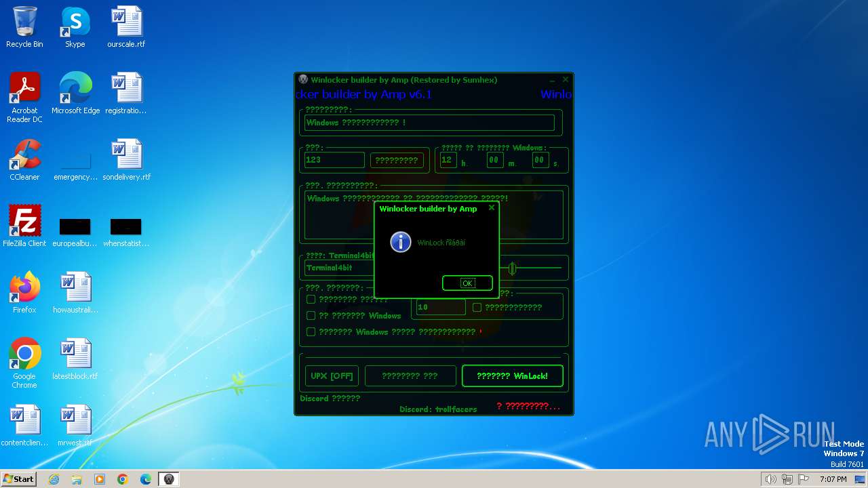Open the Skype desktop shortcut
The height and width of the screenshot is (488, 868).
coord(75,28)
